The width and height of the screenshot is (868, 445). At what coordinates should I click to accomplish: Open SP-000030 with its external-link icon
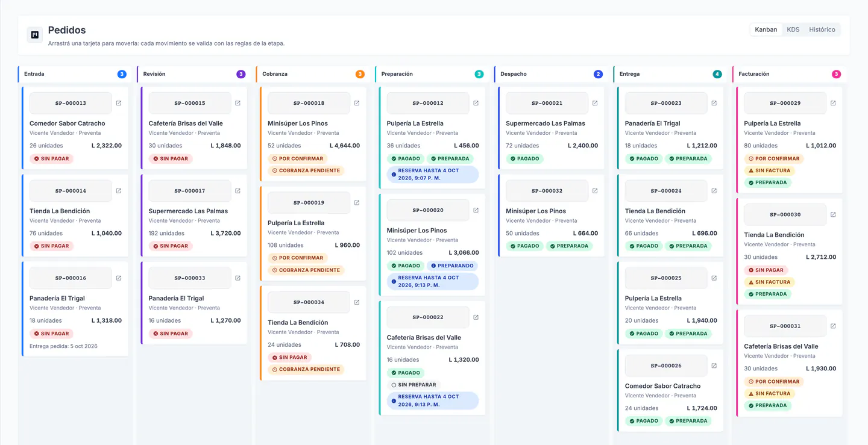[833, 214]
